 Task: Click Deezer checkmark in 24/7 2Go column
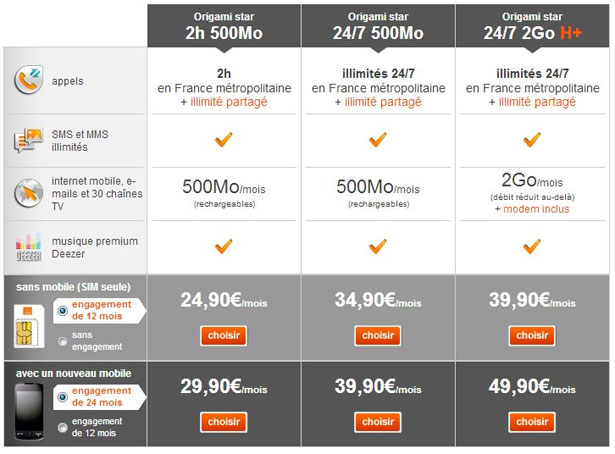pos(532,246)
